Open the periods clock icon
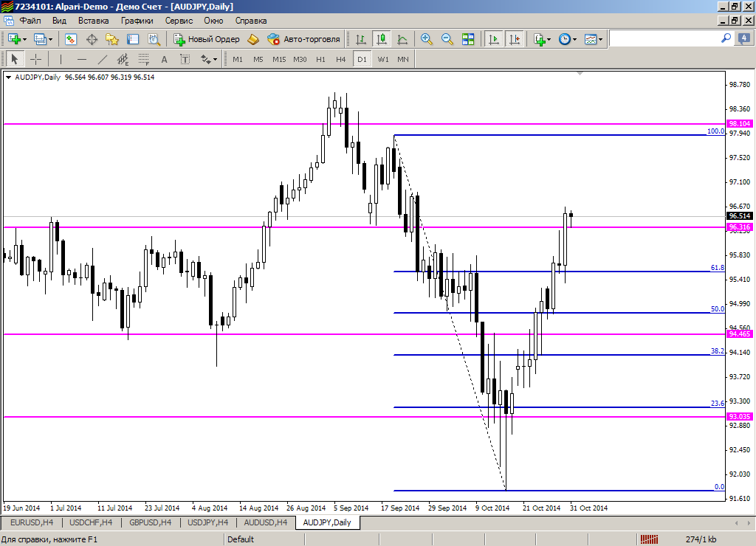Viewport: 756px width, 546px height. pos(565,39)
